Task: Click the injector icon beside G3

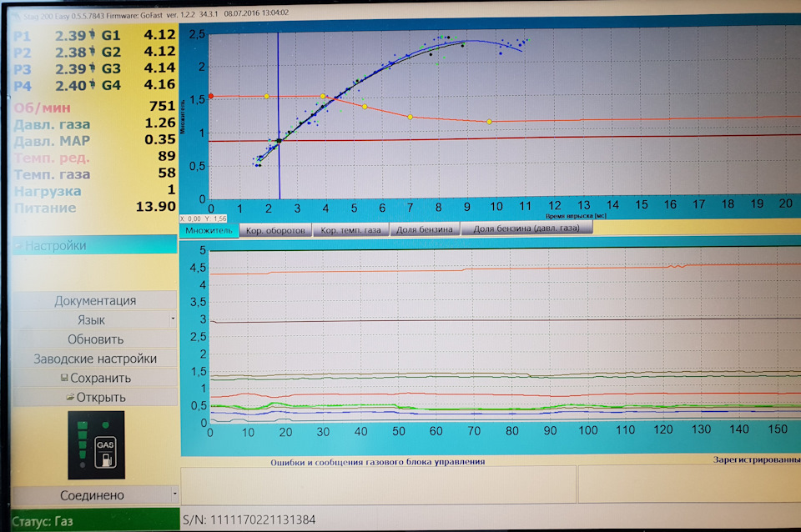Action: coord(93,68)
